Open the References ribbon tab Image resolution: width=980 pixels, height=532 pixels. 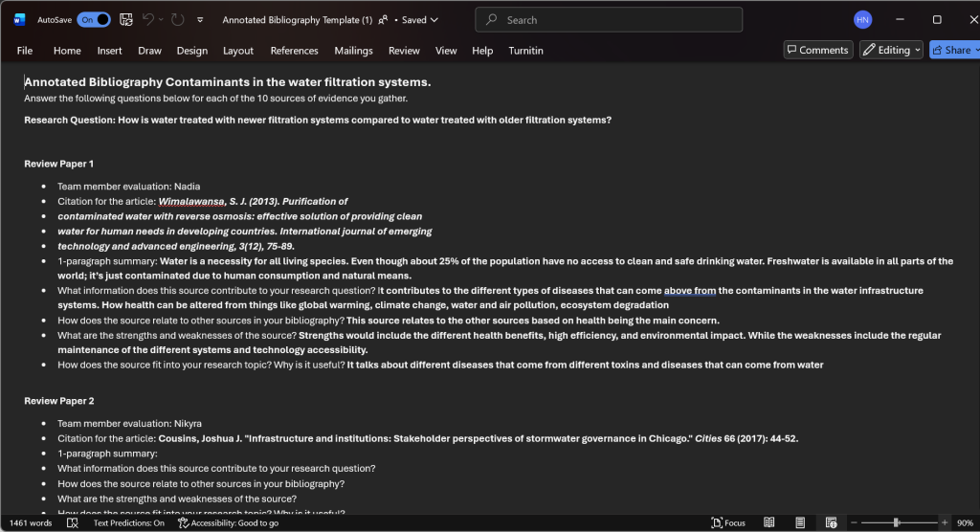(x=294, y=51)
